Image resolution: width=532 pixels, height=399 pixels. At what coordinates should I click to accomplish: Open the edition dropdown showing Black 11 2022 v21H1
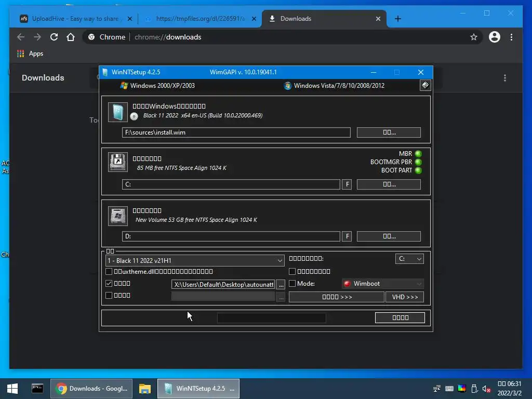point(195,261)
